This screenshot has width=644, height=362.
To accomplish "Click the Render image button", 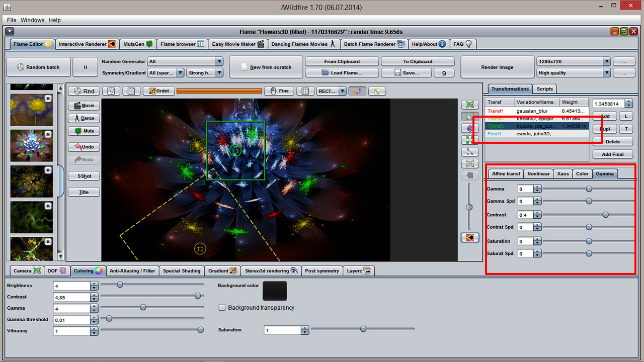I will pyautogui.click(x=497, y=67).
